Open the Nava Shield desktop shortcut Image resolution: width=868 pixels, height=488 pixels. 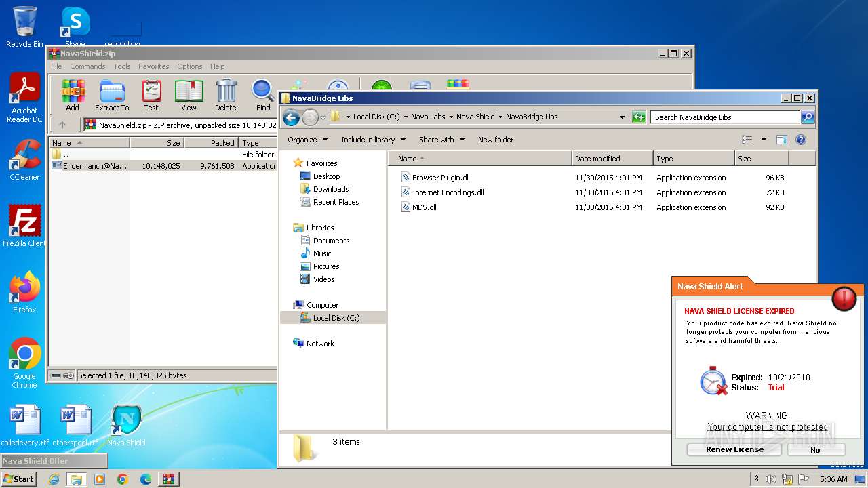[x=126, y=426]
